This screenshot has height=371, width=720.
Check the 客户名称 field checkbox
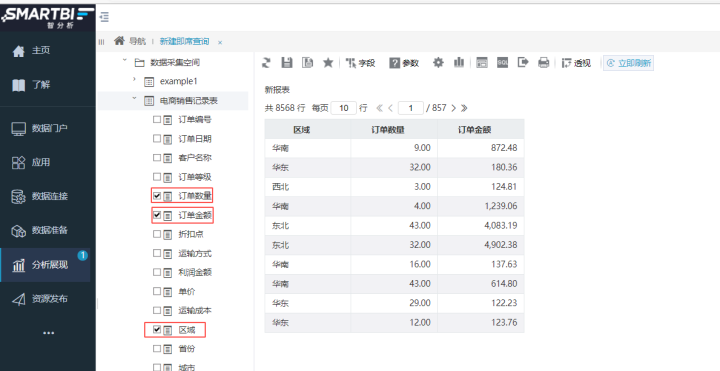click(x=157, y=157)
